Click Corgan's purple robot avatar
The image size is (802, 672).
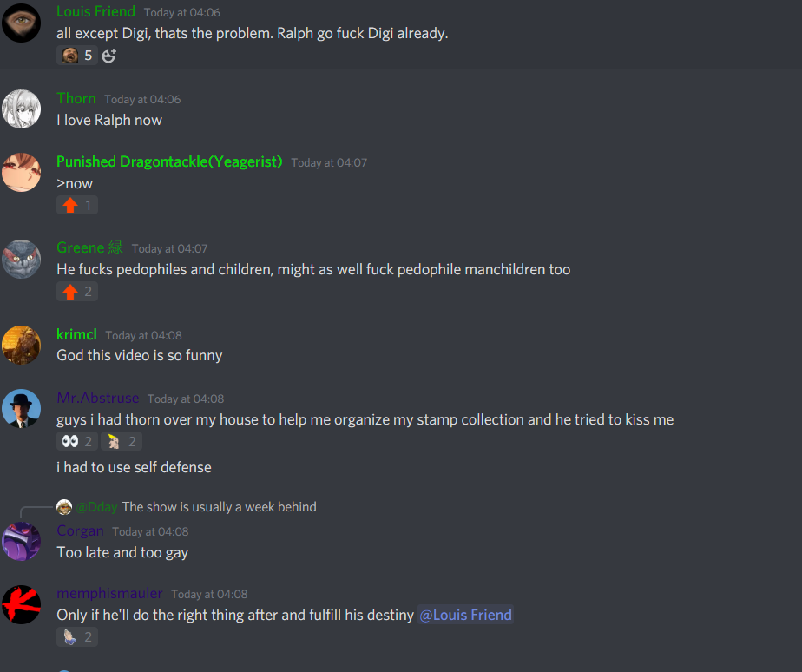[x=21, y=542]
